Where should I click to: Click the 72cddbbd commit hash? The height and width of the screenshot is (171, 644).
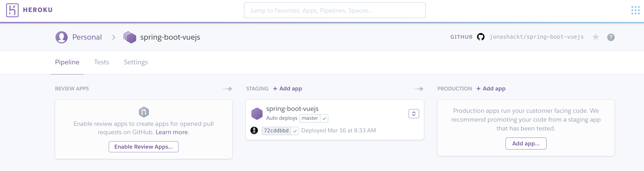click(x=276, y=130)
